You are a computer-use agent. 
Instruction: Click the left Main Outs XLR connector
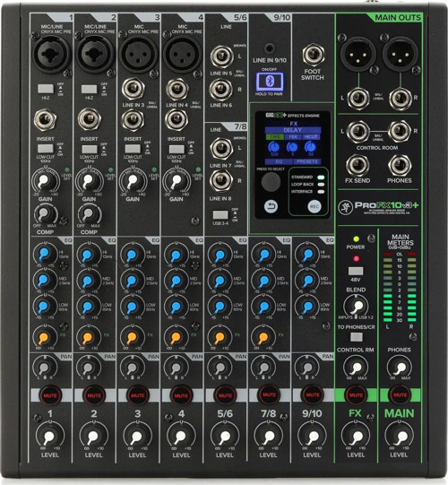point(358,54)
